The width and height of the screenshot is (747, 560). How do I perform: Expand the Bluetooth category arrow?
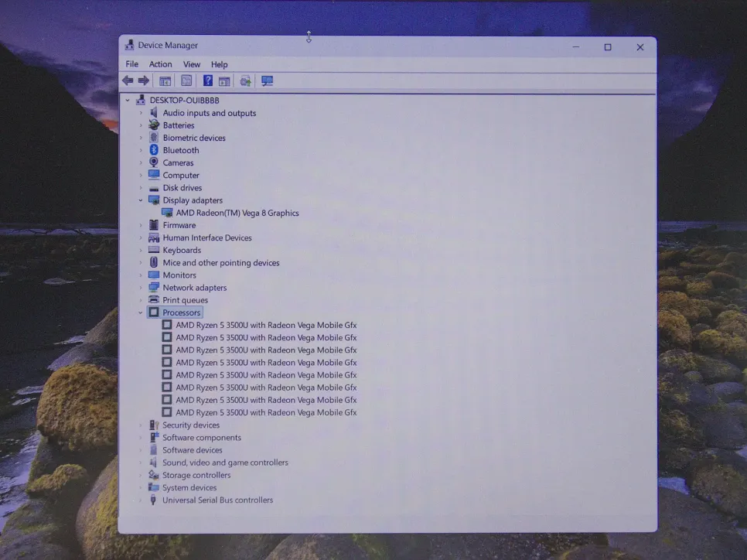(x=141, y=150)
